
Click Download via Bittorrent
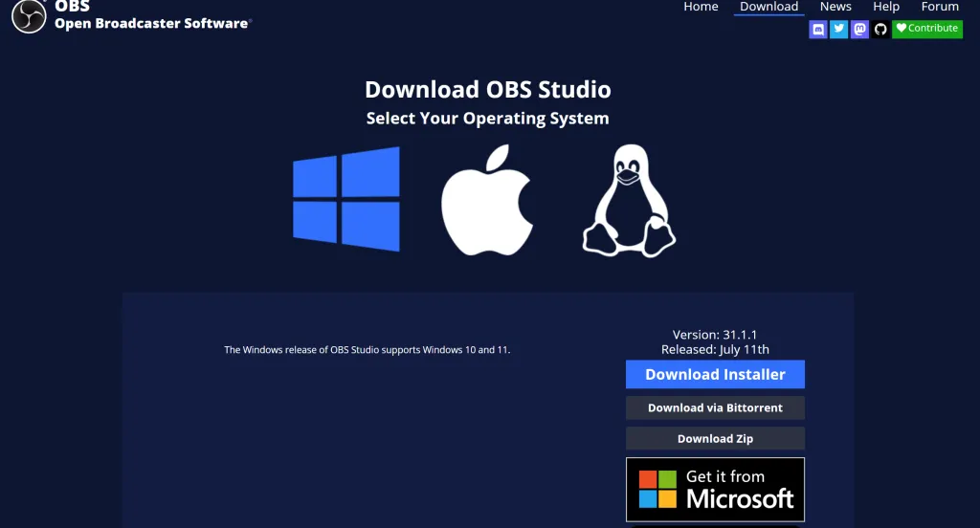click(x=715, y=408)
